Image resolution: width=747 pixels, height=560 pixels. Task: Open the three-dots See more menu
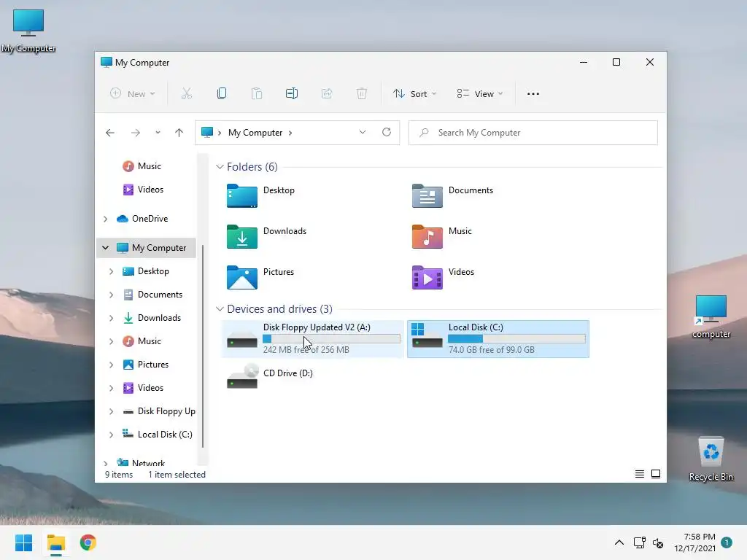point(533,94)
